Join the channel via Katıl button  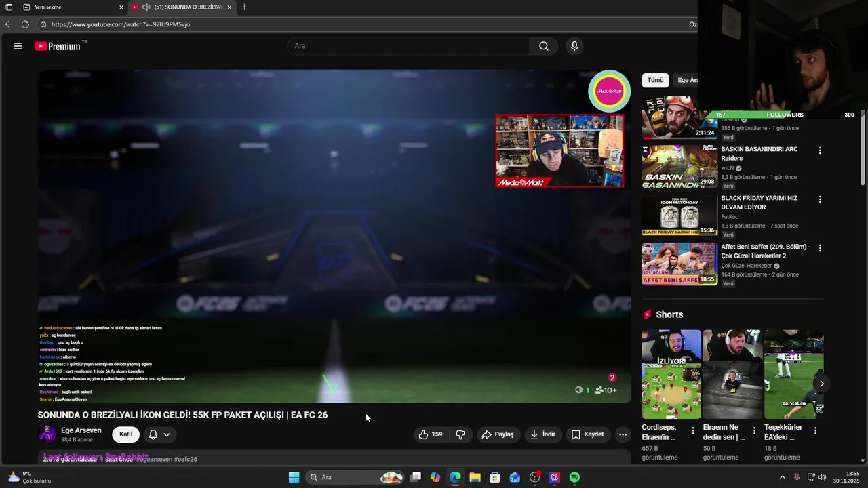click(125, 434)
